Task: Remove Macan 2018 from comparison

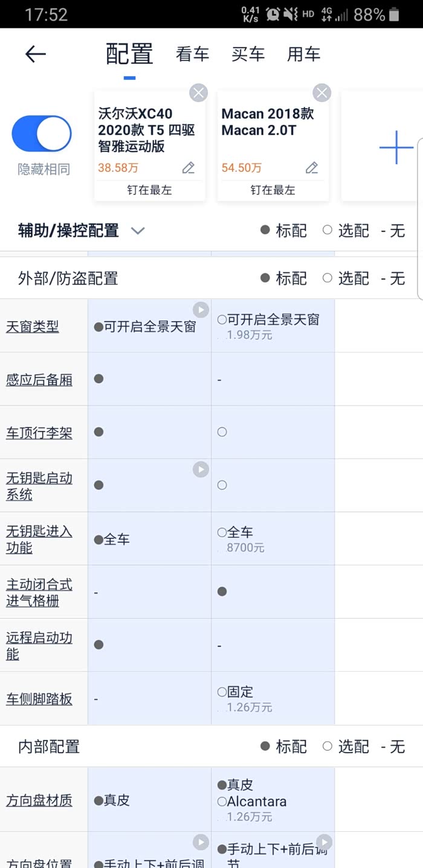Action: 321,93
